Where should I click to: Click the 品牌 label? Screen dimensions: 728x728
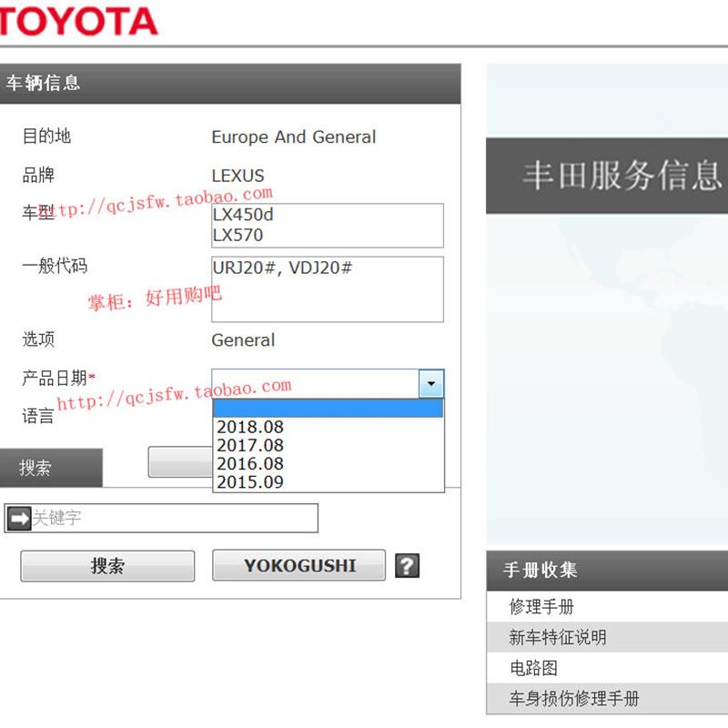point(38,175)
